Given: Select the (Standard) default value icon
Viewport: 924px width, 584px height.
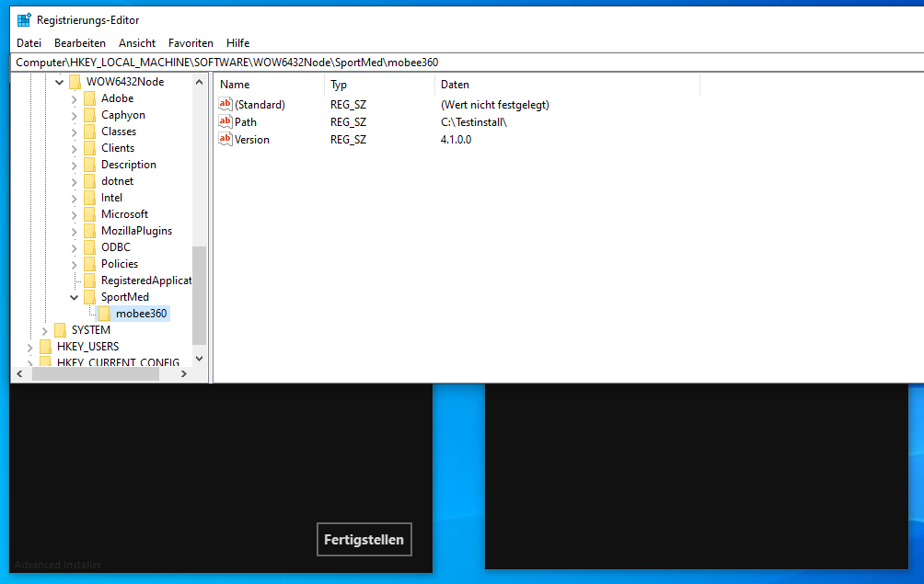Looking at the screenshot, I should 225,104.
